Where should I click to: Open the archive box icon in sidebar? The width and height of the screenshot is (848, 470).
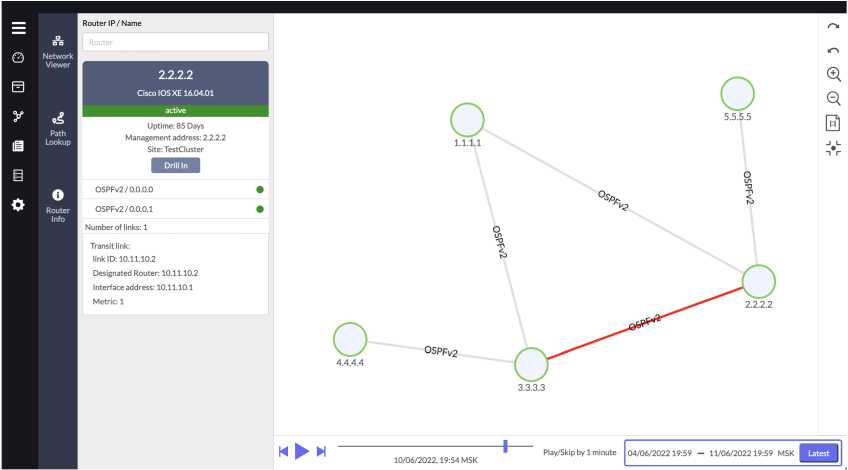(x=18, y=87)
